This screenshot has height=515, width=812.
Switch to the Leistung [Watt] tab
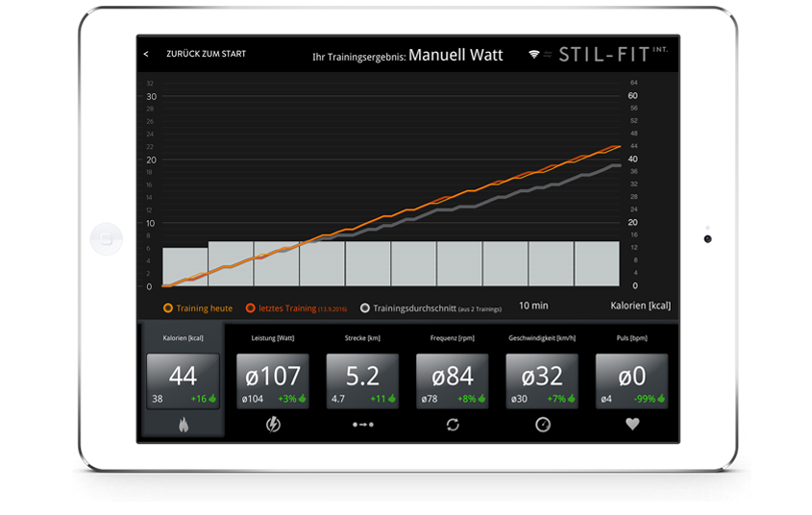pos(273,338)
